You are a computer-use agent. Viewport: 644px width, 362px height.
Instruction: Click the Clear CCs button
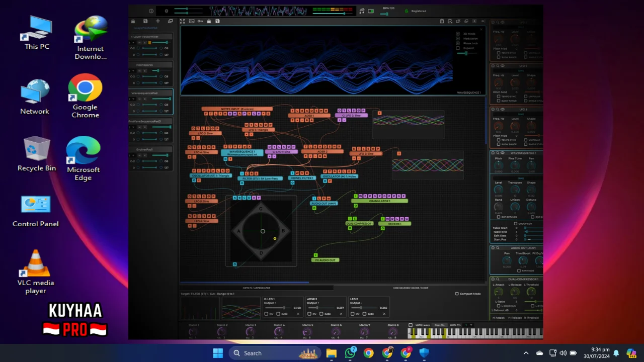click(x=440, y=325)
